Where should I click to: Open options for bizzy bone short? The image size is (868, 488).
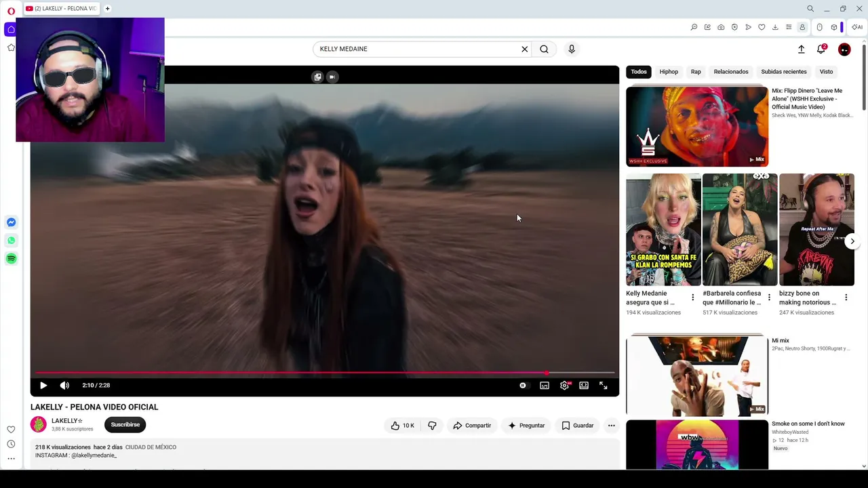tap(846, 298)
